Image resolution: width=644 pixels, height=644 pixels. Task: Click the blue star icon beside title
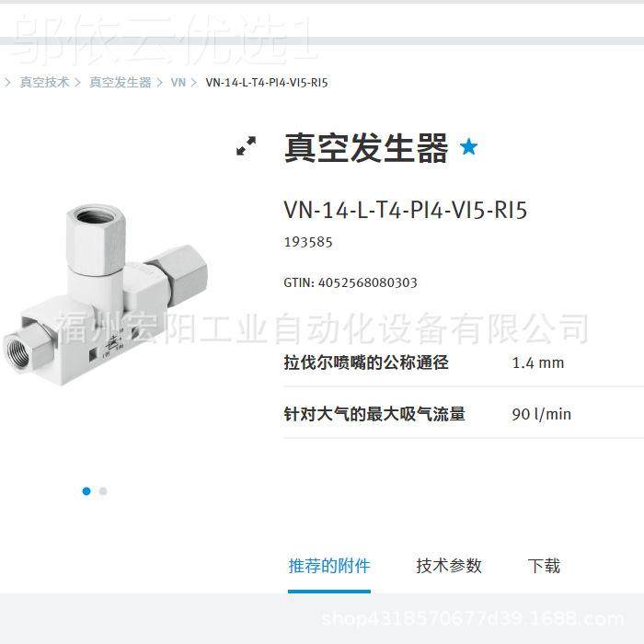468,146
